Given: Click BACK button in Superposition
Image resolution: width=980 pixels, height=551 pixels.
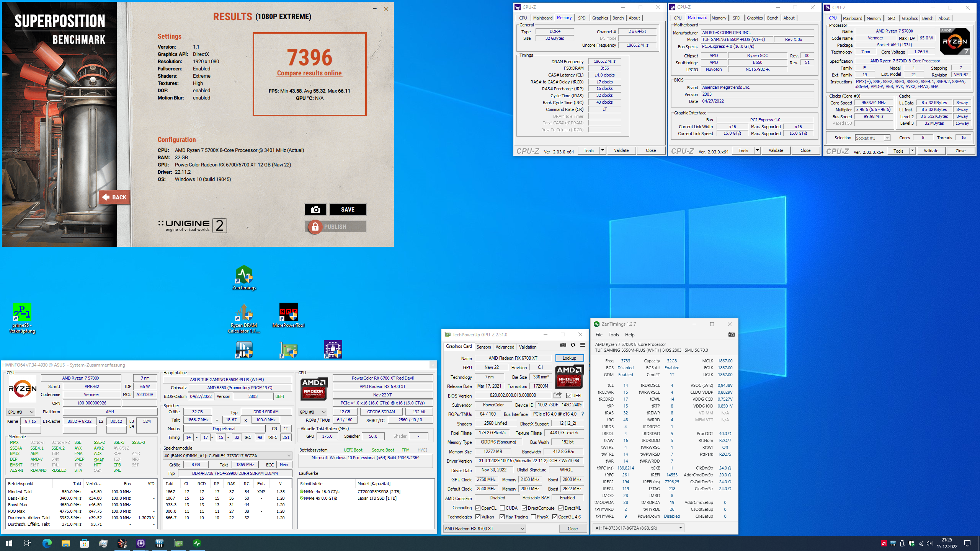Looking at the screenshot, I should [114, 197].
